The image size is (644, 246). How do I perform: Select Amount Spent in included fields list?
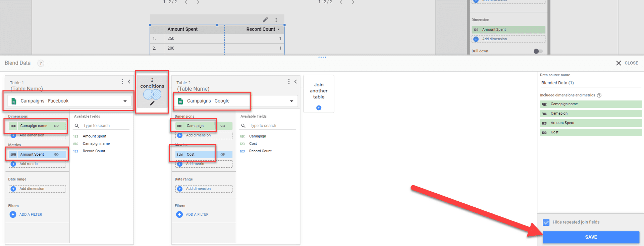tap(591, 123)
